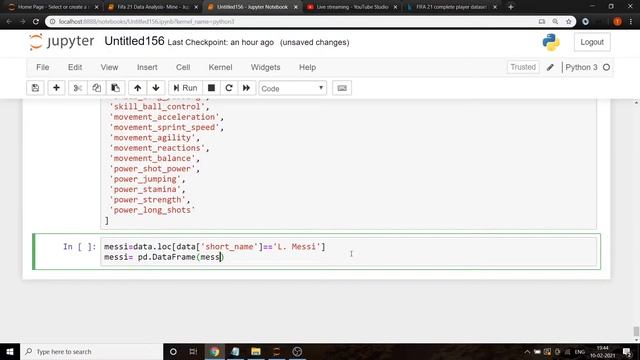Open Cortana circle on taskbar
The height and width of the screenshot is (360, 640).
point(173,351)
